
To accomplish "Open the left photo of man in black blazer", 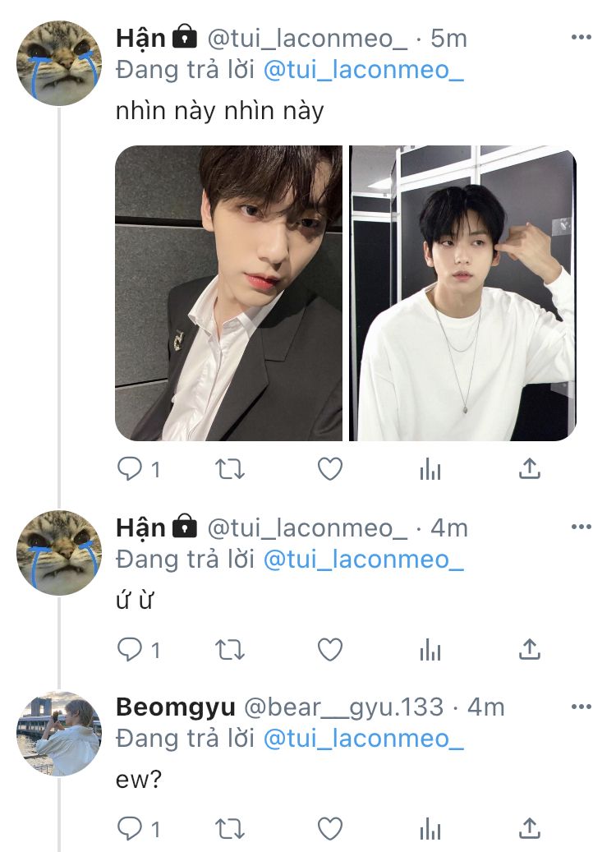I will [x=229, y=293].
